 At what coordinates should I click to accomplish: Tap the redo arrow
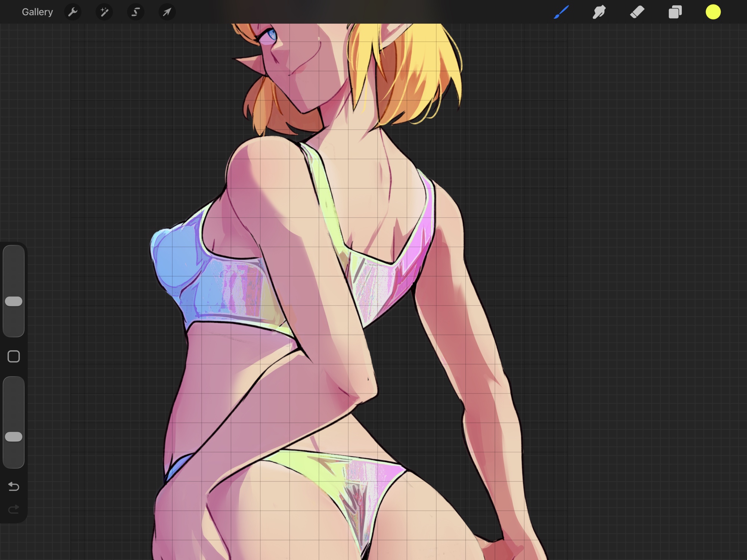pyautogui.click(x=14, y=509)
